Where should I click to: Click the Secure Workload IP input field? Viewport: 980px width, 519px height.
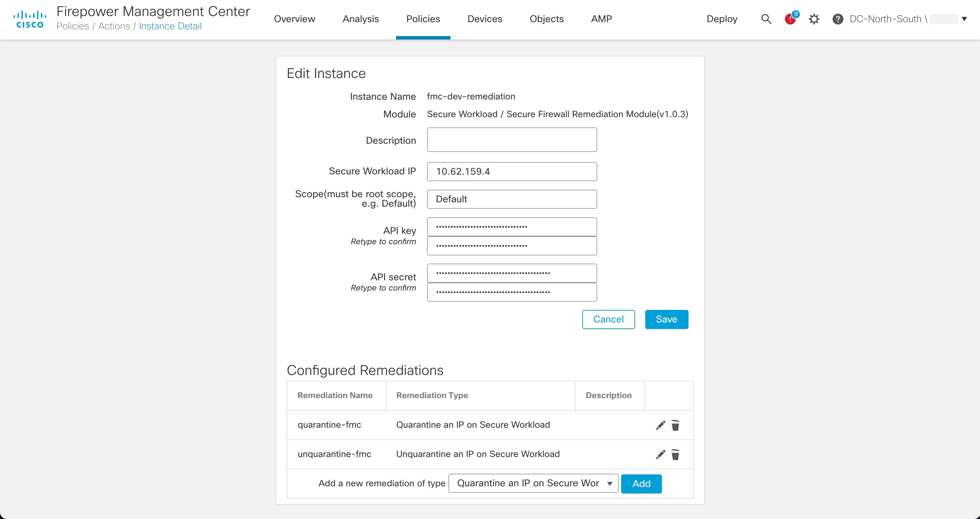[x=511, y=171]
